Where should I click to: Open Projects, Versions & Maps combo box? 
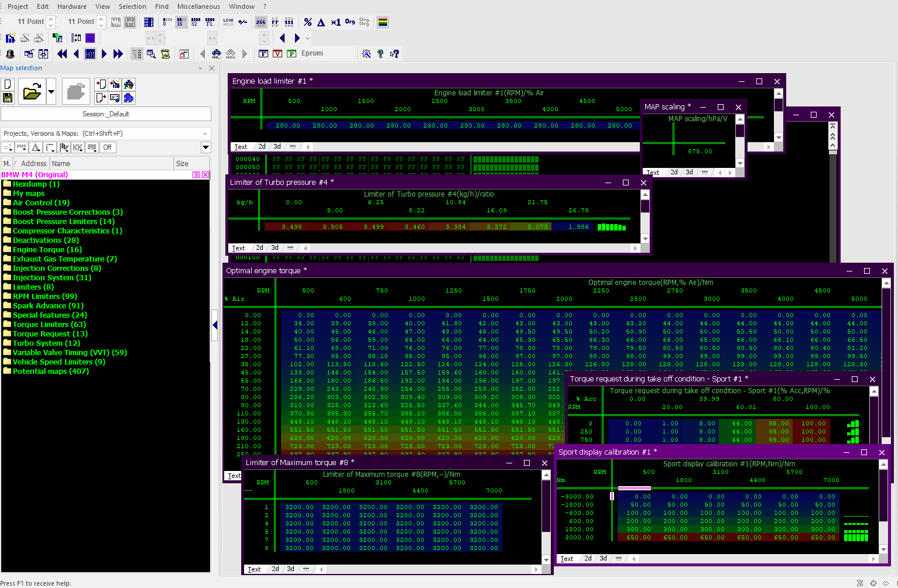point(106,133)
